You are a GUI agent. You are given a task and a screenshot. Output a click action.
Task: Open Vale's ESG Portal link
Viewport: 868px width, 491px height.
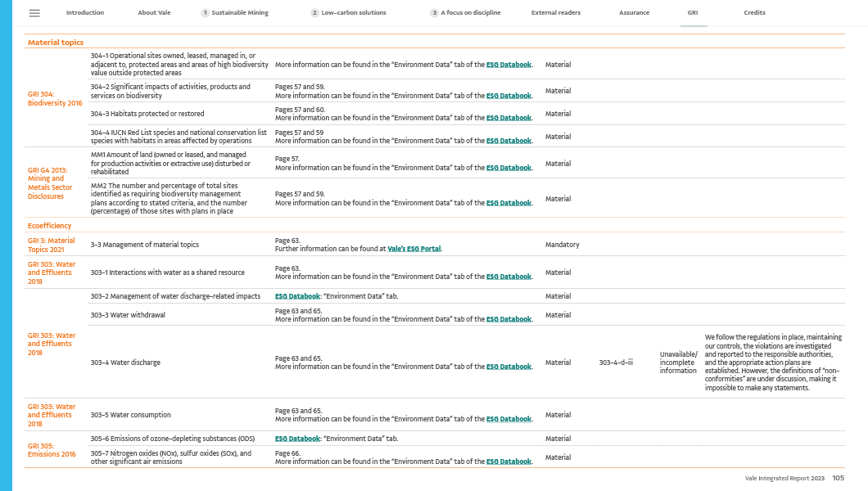click(x=414, y=249)
